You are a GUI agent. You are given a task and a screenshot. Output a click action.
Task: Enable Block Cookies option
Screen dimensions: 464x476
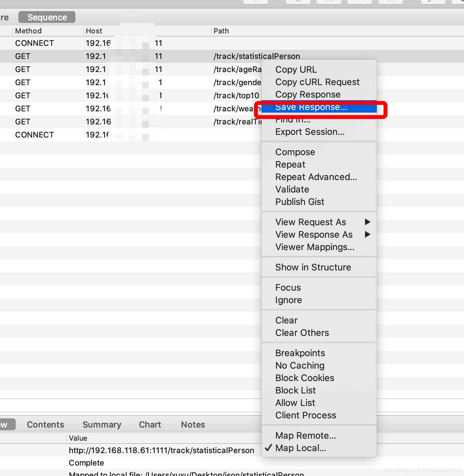pos(319,378)
